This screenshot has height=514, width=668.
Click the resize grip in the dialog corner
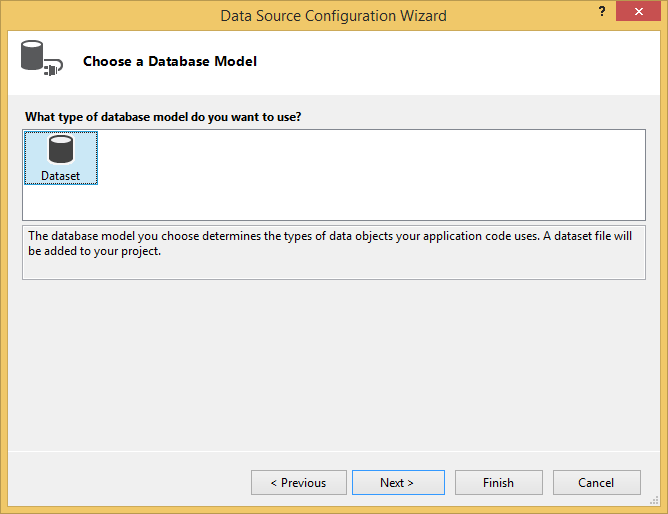[x=654, y=501]
